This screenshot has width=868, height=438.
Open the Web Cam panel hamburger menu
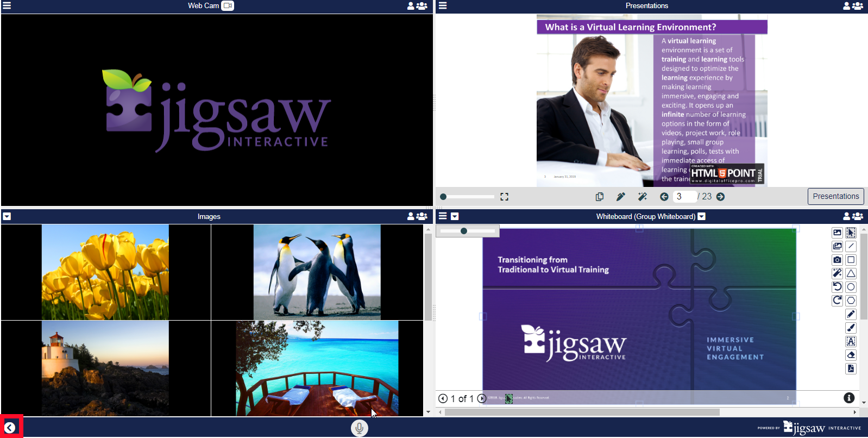[x=7, y=6]
